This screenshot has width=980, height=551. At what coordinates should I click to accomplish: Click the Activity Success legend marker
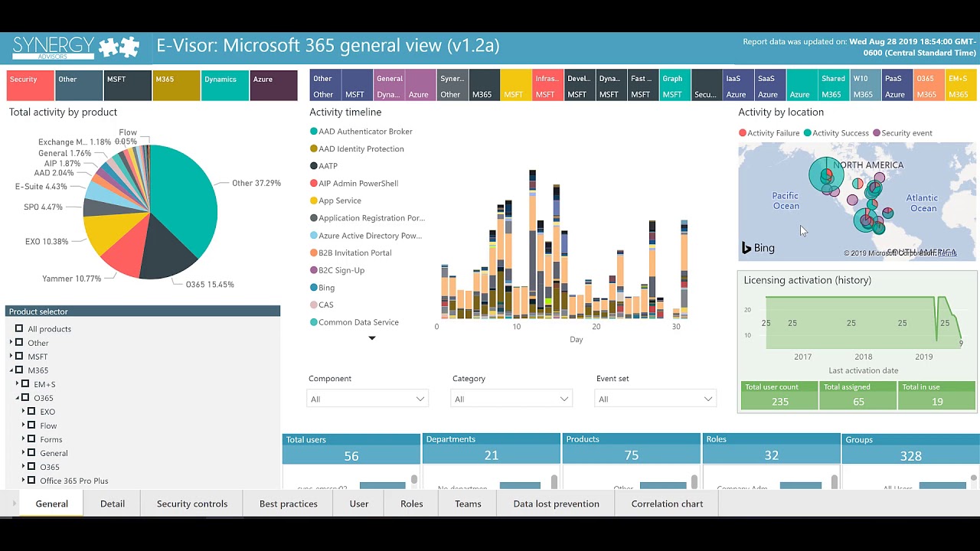[x=808, y=133]
